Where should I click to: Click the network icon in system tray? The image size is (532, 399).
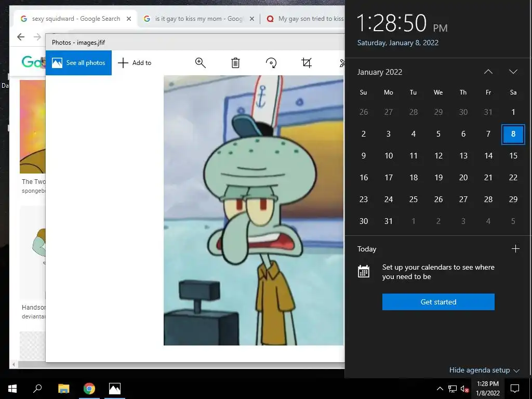453,389
